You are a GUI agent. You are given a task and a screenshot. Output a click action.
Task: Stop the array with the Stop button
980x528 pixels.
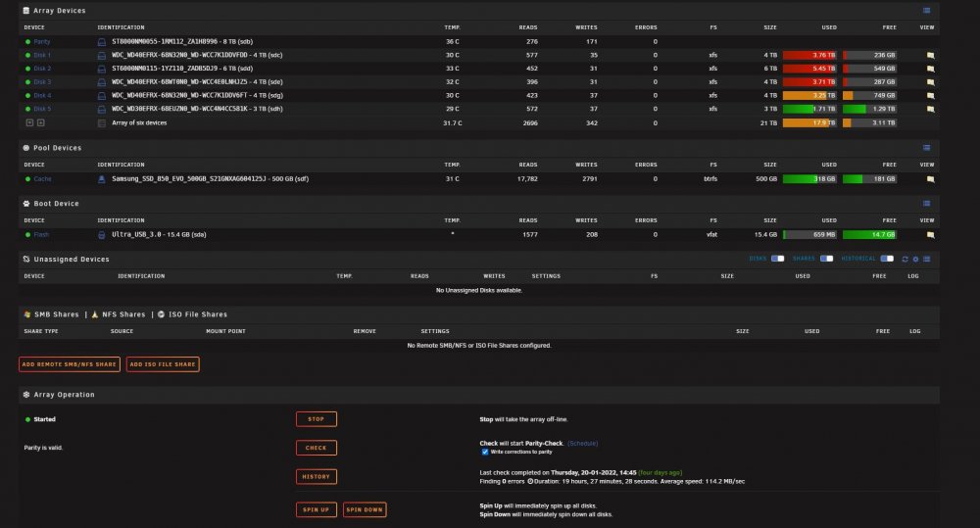pyautogui.click(x=317, y=419)
